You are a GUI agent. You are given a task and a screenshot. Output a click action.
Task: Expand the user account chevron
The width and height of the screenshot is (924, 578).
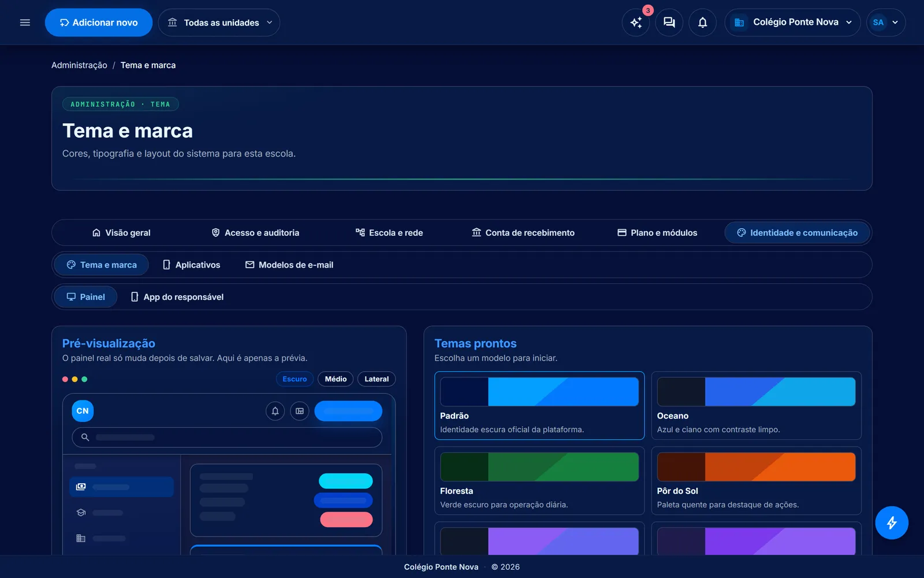(x=895, y=23)
